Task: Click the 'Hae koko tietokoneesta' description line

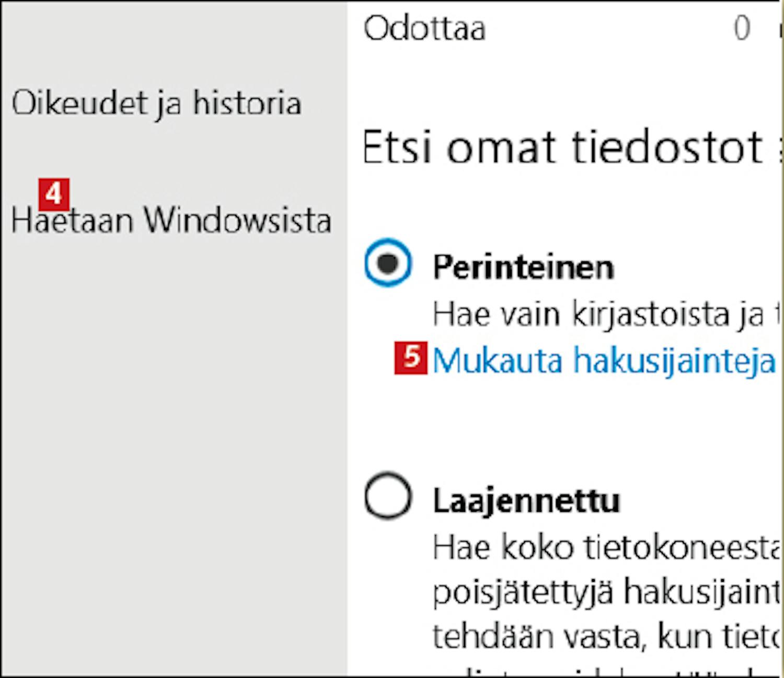Action: tap(607, 548)
